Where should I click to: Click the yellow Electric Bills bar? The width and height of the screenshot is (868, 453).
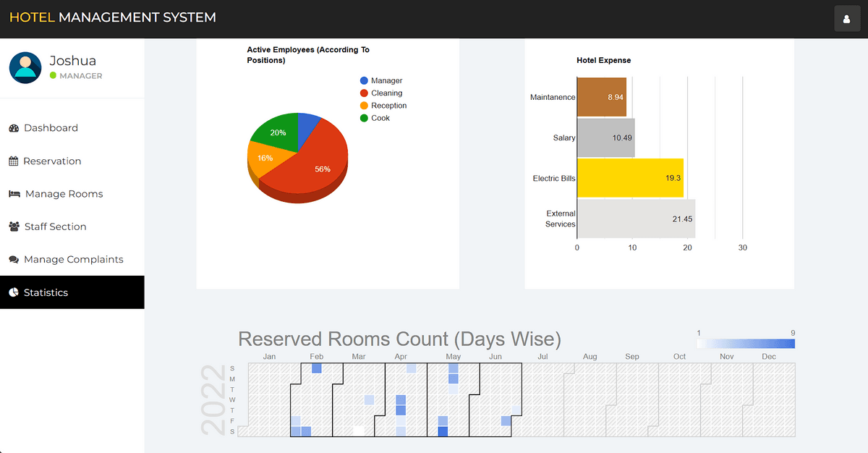(629, 178)
